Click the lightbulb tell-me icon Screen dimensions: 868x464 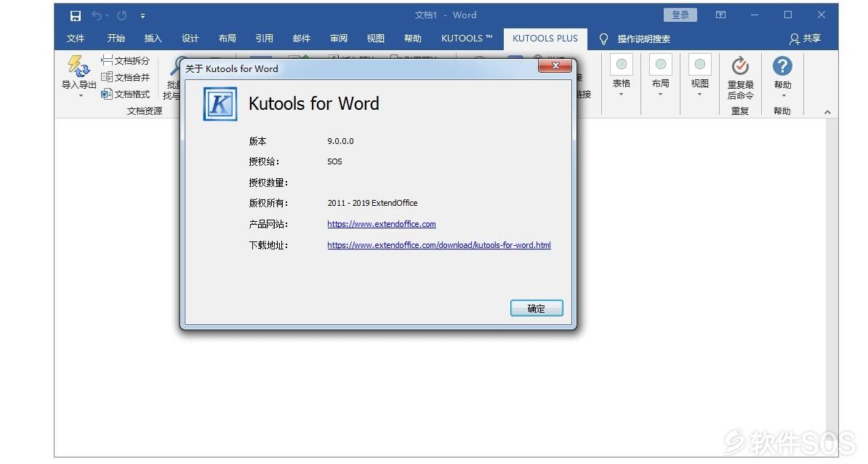[x=603, y=39]
